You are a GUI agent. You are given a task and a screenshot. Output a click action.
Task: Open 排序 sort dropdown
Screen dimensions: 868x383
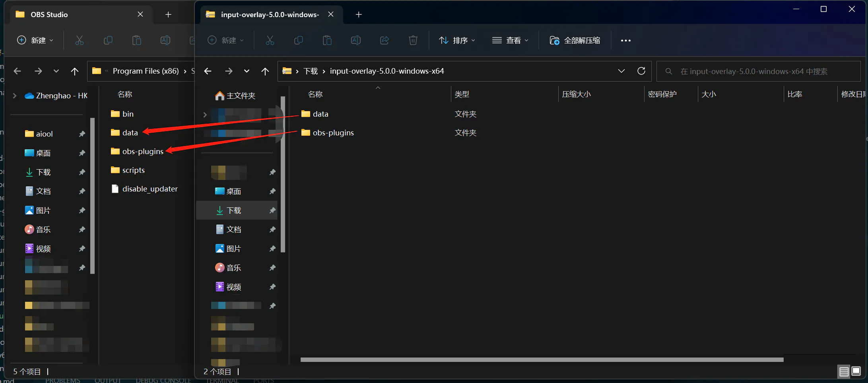[457, 40]
